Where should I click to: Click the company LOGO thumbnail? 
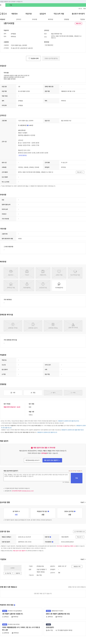click(13, 568)
